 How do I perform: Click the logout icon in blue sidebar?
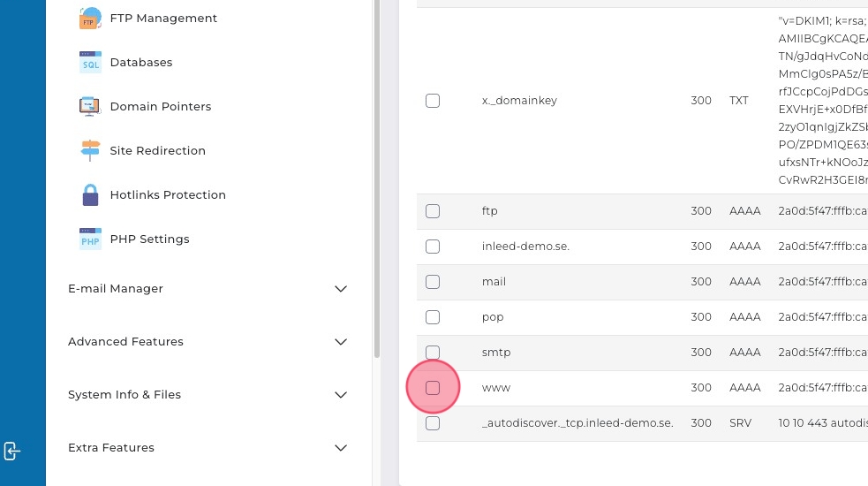click(11, 451)
